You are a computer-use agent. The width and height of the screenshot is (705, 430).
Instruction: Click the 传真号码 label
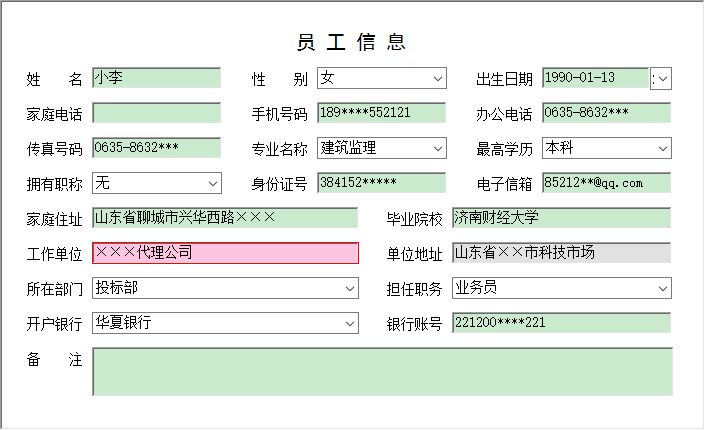tap(54, 149)
